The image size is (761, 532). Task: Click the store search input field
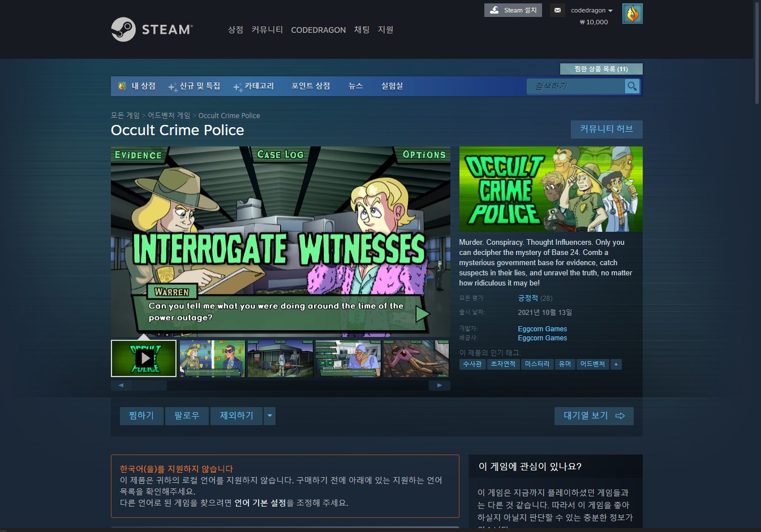point(576,86)
